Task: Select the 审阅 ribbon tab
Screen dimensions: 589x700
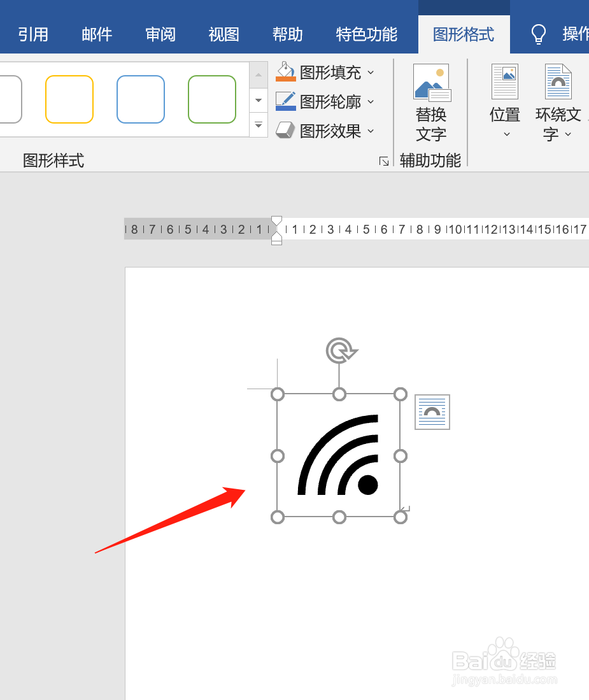Action: tap(160, 34)
